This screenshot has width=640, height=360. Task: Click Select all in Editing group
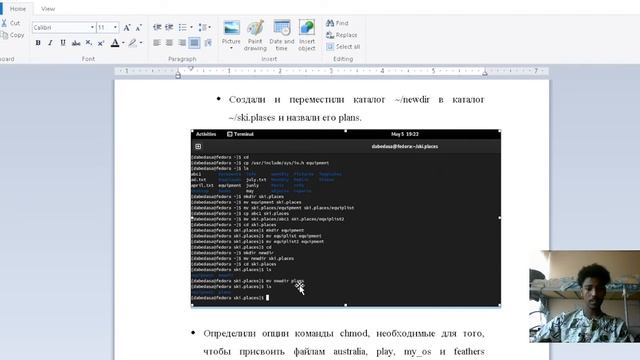tap(343, 47)
